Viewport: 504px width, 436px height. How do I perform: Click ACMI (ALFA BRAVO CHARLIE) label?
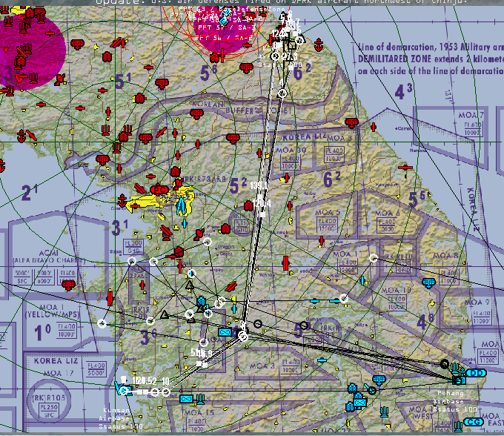point(49,257)
